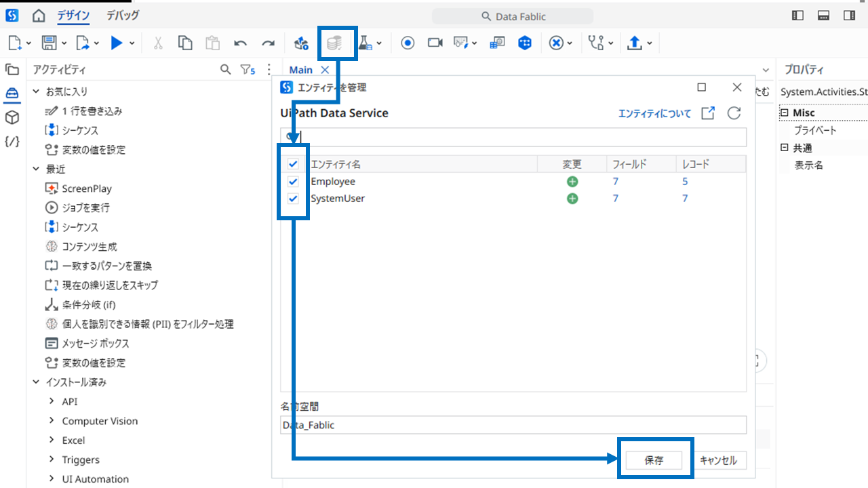Switch to the デバッグ tab
Viewport: 868px width, 488px height.
[123, 16]
